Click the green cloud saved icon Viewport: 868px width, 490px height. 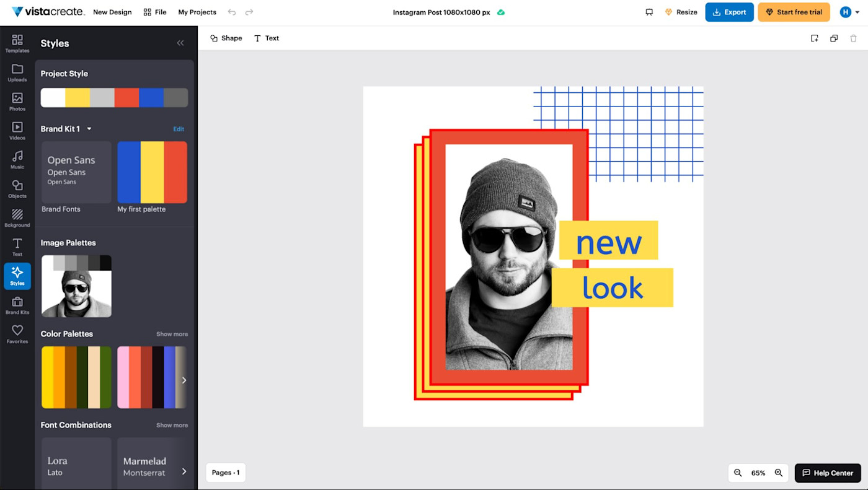(501, 12)
